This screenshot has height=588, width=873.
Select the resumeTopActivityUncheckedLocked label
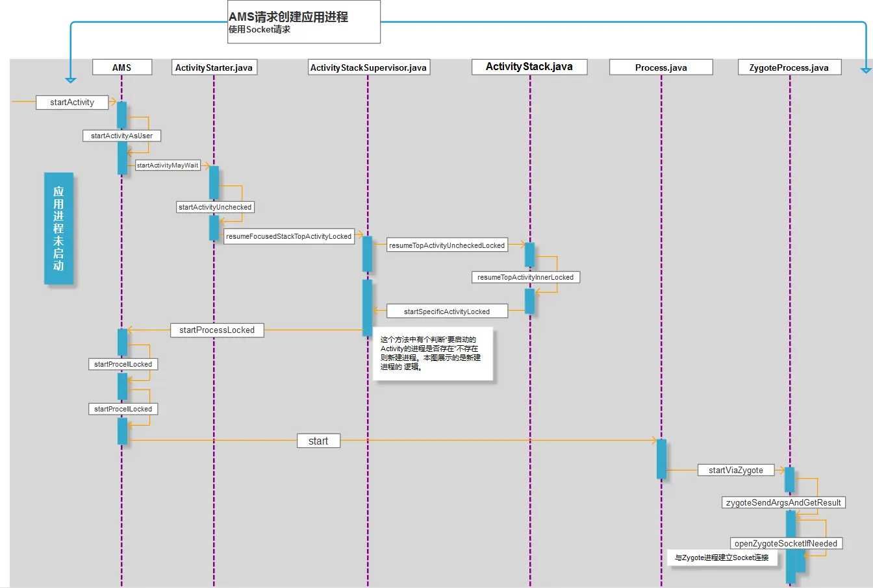[x=447, y=245]
